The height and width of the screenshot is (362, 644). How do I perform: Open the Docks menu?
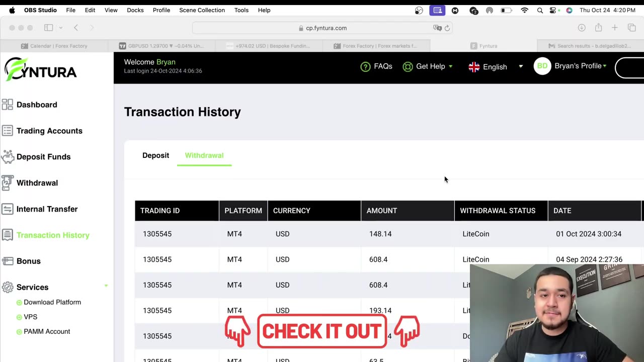135,10
